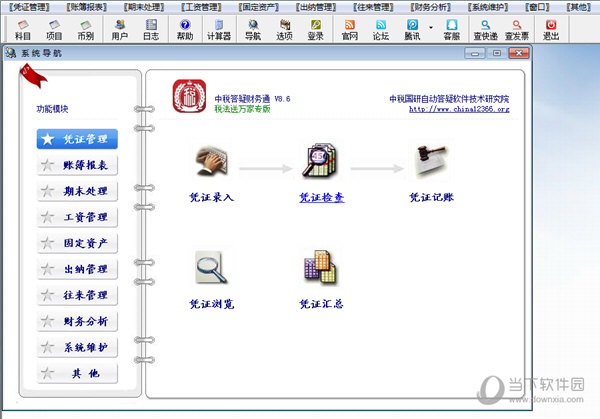
Task: Select 财务分析 module in sidebar
Action: [77, 321]
